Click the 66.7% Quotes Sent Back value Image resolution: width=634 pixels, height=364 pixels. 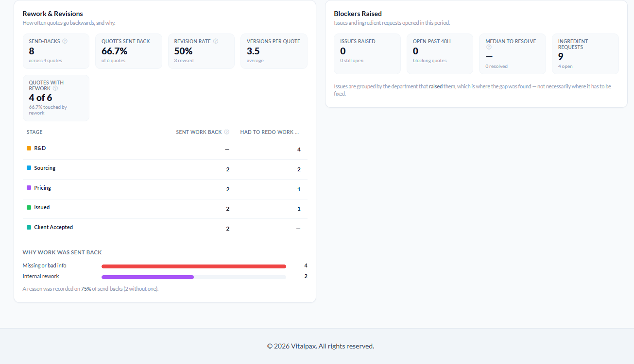pos(114,51)
